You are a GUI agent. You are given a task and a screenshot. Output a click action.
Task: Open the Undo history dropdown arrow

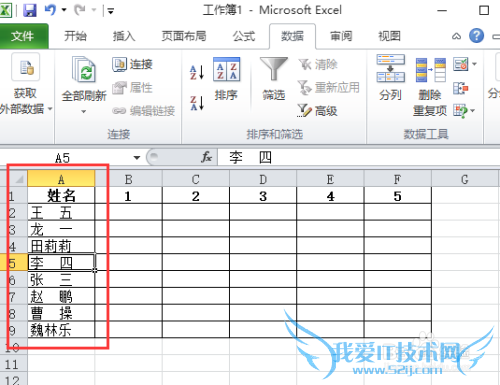tap(64, 10)
